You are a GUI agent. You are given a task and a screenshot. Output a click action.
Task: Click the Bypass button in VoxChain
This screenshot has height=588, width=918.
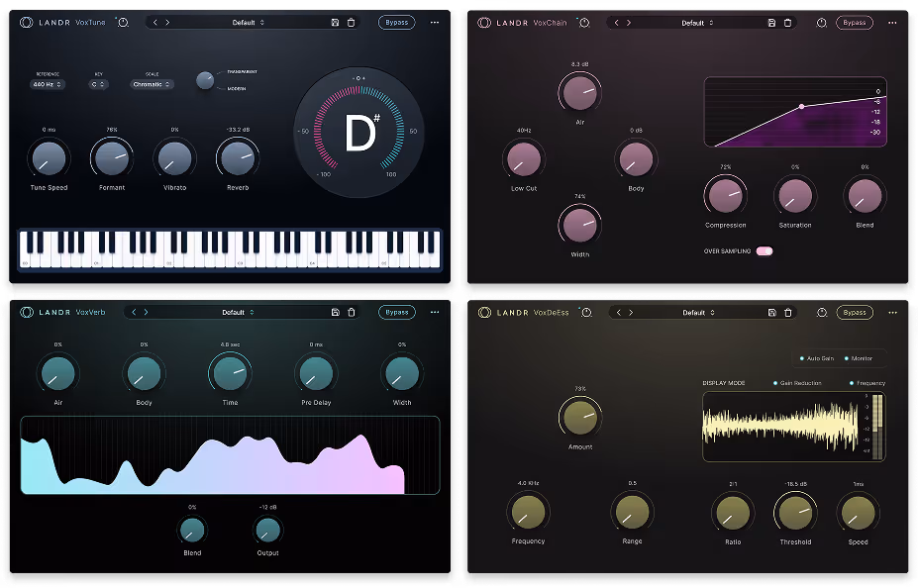coord(855,23)
